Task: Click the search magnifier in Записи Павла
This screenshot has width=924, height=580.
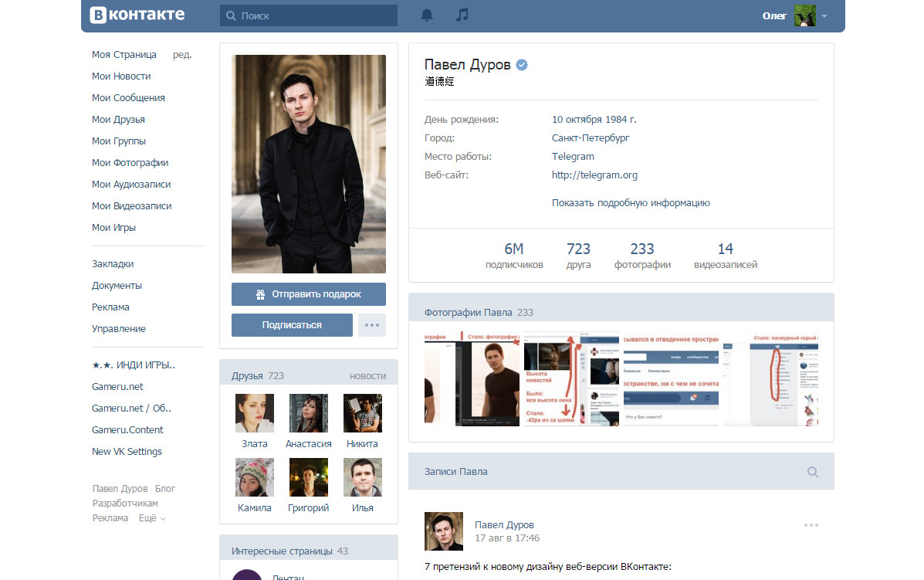Action: tap(812, 471)
